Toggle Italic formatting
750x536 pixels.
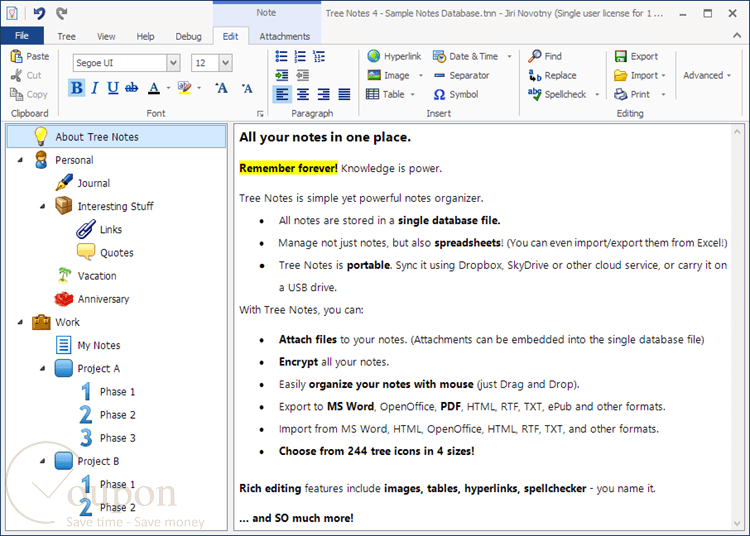pyautogui.click(x=95, y=88)
